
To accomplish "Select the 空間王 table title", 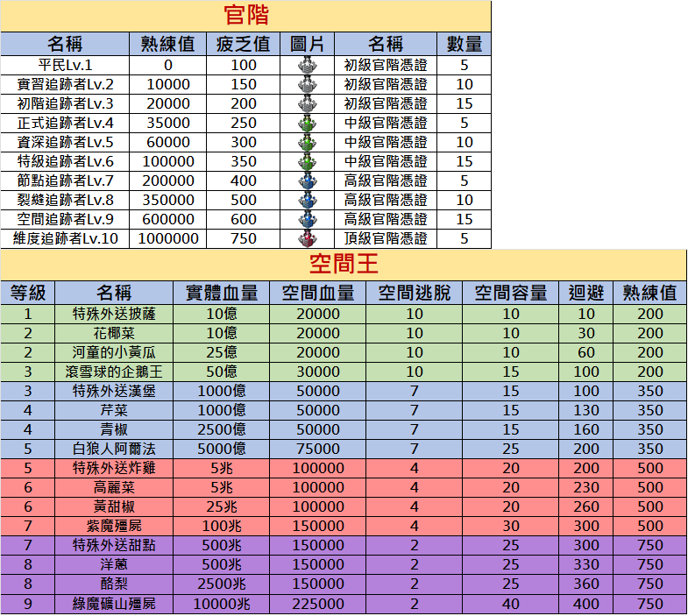I will 344,265.
